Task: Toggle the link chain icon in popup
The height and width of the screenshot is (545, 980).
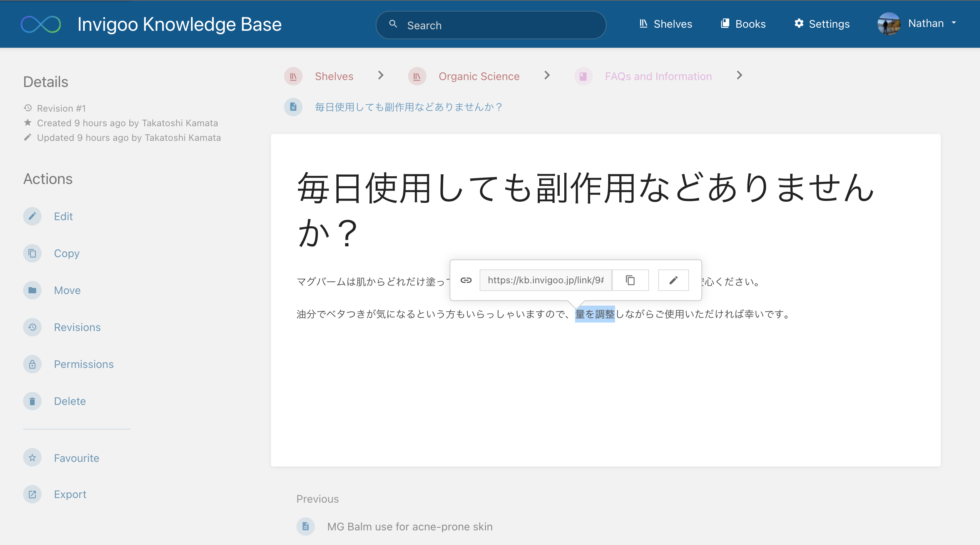Action: click(466, 280)
